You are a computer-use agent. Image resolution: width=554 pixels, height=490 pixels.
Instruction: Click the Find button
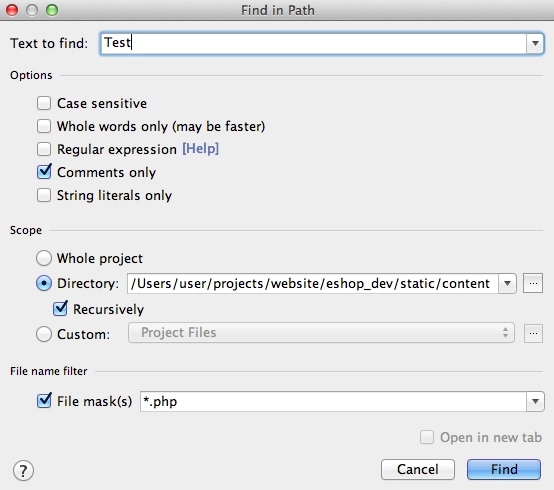504,469
